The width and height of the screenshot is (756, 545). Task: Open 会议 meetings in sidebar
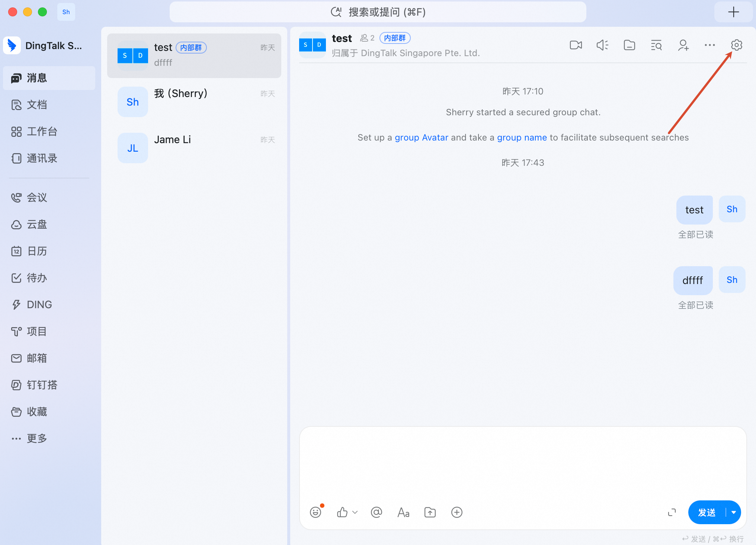point(49,197)
